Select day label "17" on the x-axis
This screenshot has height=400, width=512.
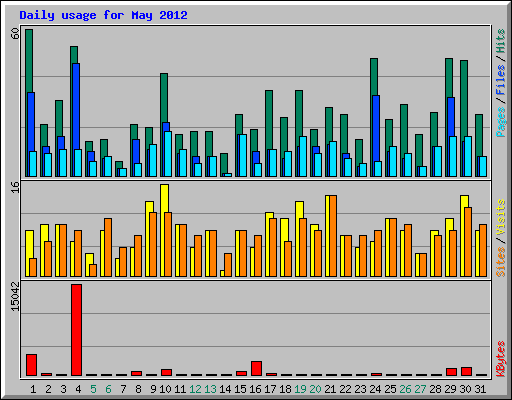pyautogui.click(x=270, y=389)
